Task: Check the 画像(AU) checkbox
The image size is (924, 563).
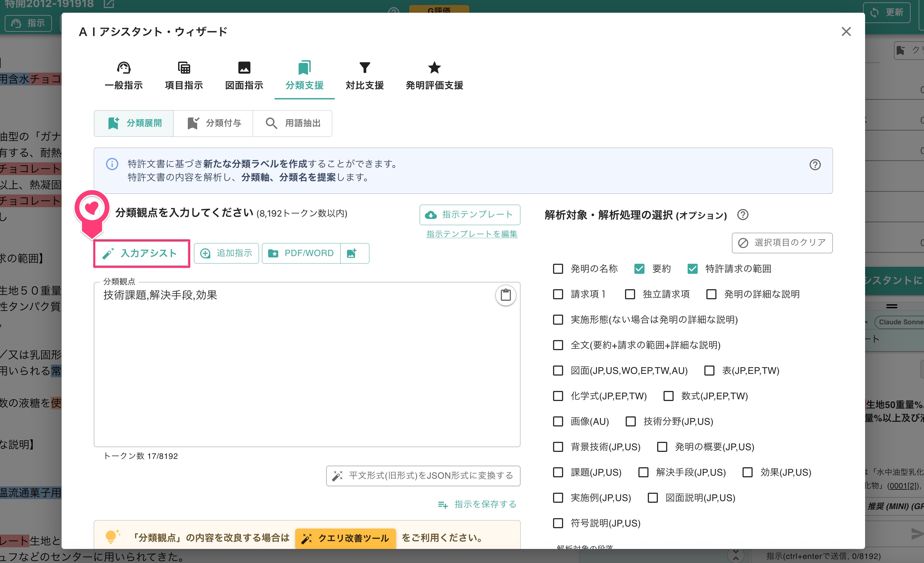Action: pyautogui.click(x=558, y=422)
